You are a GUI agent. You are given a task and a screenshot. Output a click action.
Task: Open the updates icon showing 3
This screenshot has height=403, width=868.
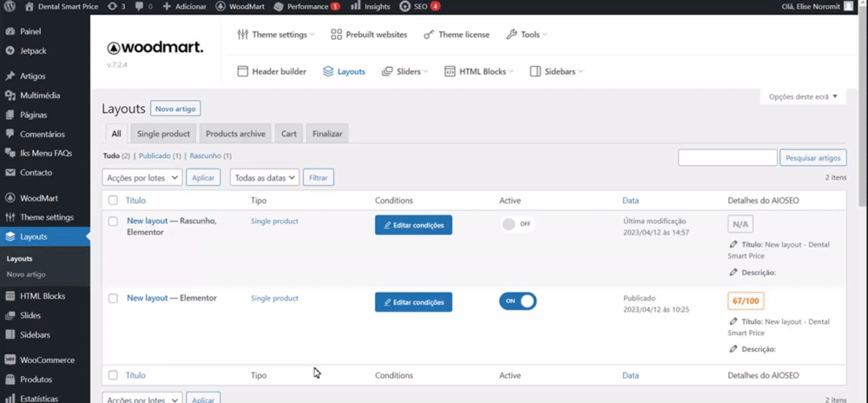113,7
